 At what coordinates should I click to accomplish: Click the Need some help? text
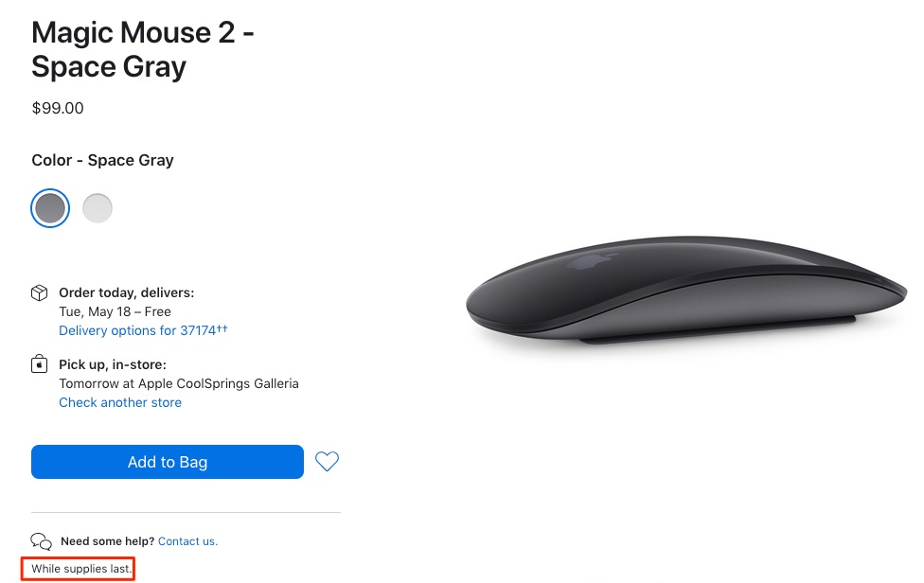pyautogui.click(x=107, y=541)
